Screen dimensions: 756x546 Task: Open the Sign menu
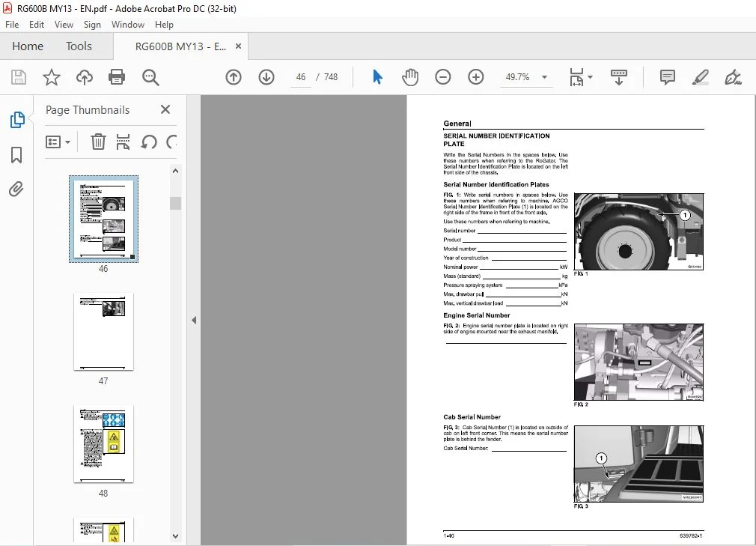pos(92,25)
